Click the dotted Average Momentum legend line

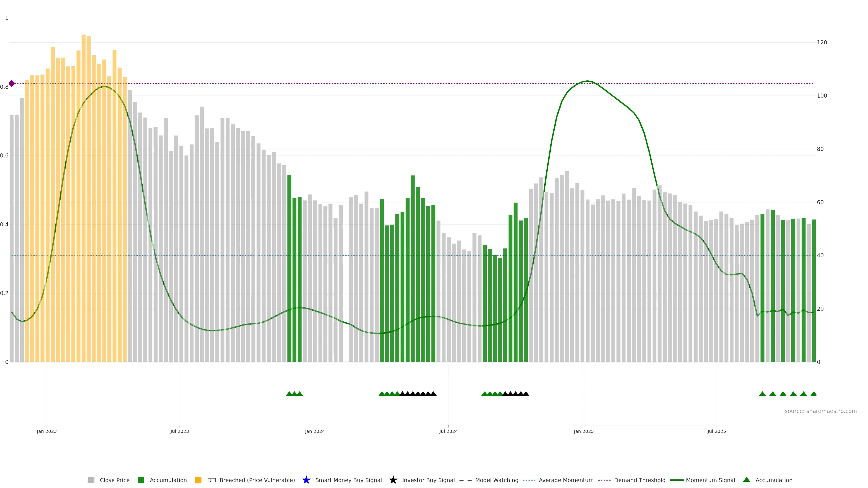(529, 480)
